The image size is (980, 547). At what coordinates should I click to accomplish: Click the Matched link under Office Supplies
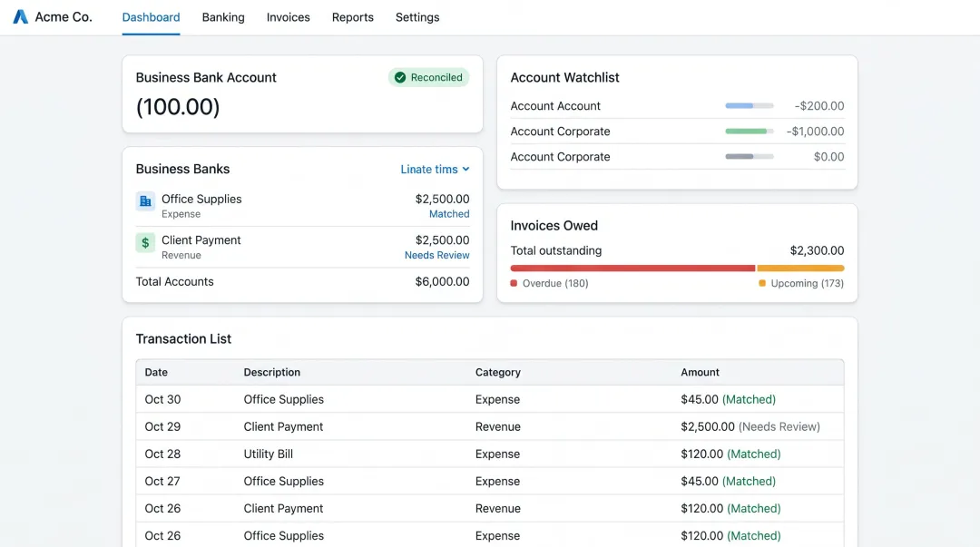tap(449, 214)
